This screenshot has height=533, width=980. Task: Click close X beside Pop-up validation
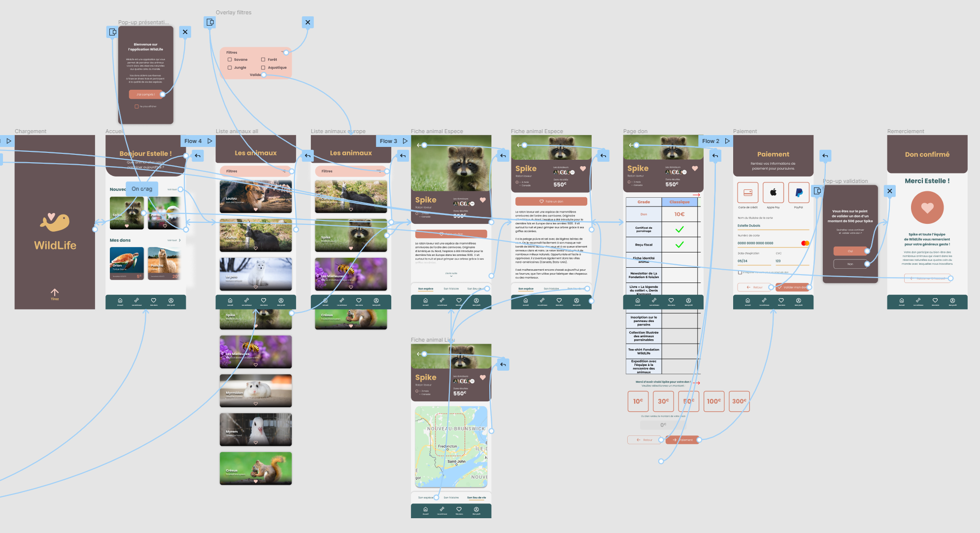(890, 191)
